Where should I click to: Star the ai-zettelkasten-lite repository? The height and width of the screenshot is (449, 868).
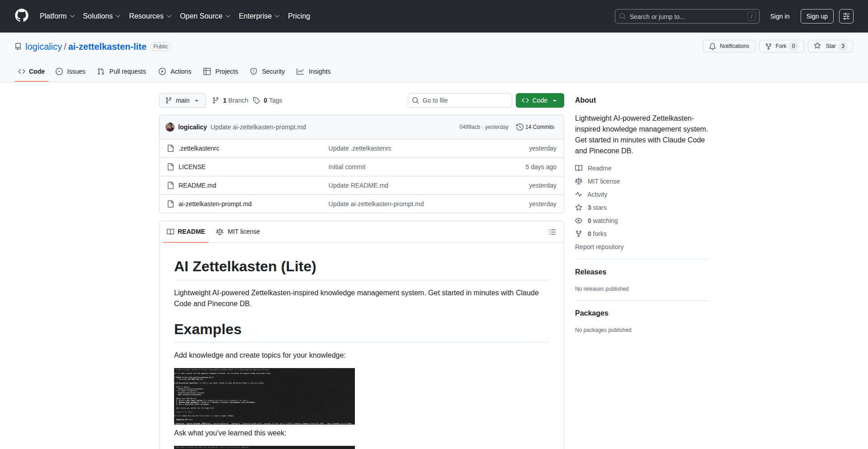click(x=826, y=46)
